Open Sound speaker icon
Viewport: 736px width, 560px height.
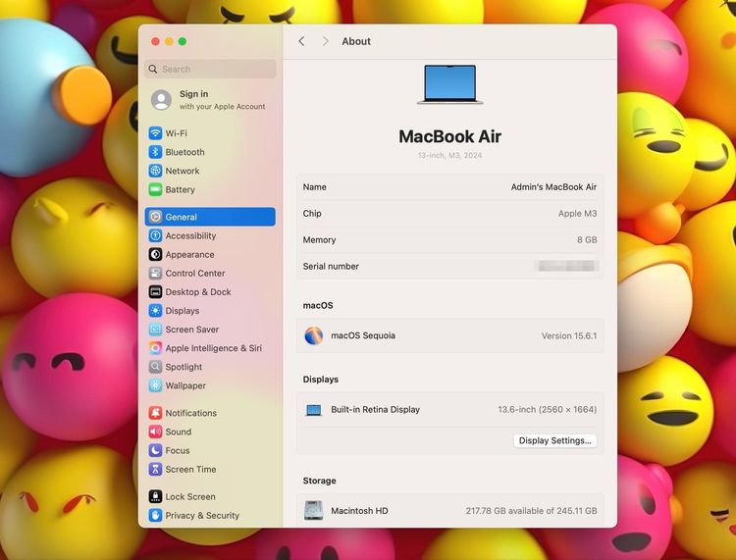pyautogui.click(x=155, y=432)
